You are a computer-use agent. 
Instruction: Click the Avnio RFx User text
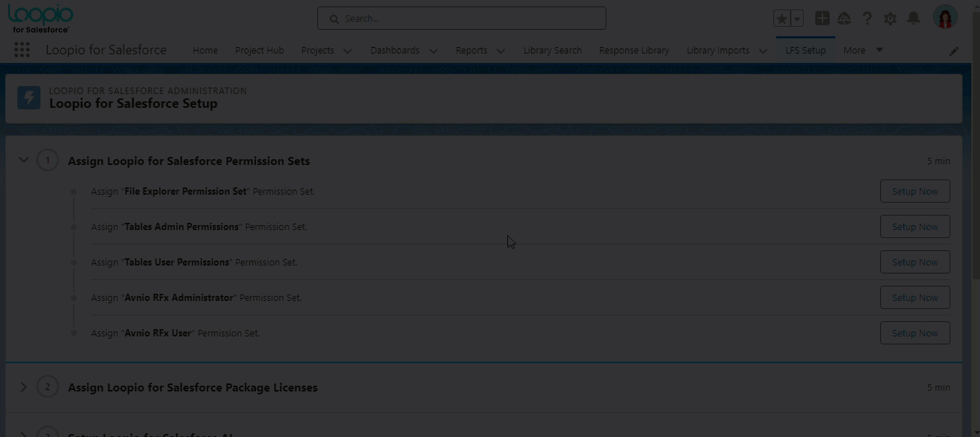[158, 334]
